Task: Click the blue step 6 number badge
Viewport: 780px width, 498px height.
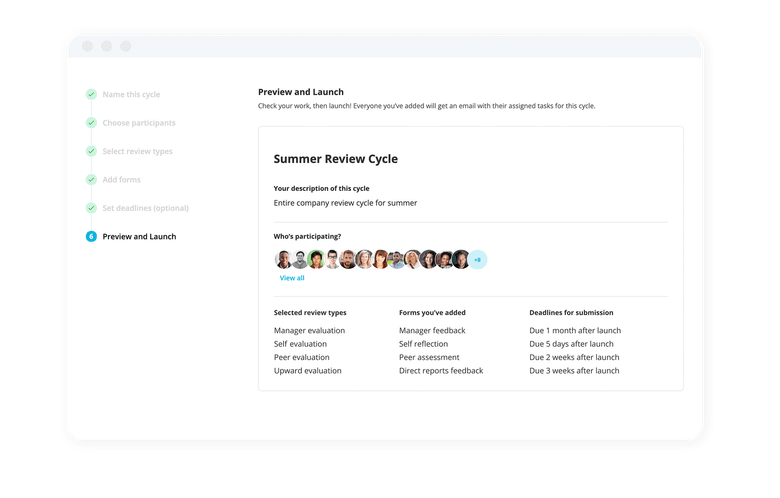Action: (91, 237)
